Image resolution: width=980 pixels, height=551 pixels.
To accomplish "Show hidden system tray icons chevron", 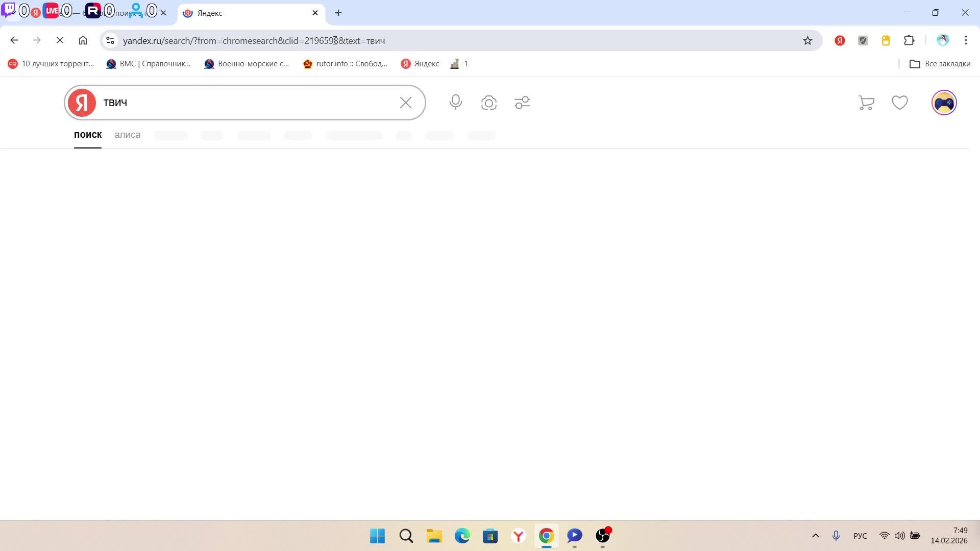I will coord(815,536).
